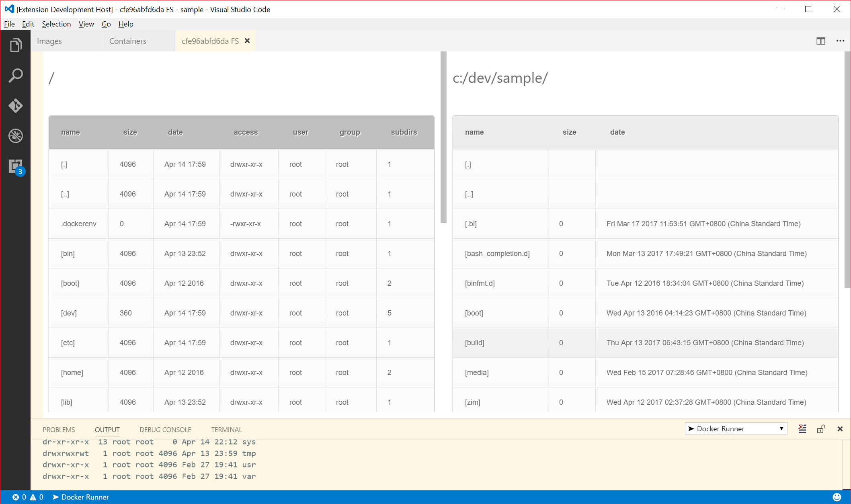The width and height of the screenshot is (851, 504).
Task: Open the [home] directory
Action: pyautogui.click(x=72, y=373)
